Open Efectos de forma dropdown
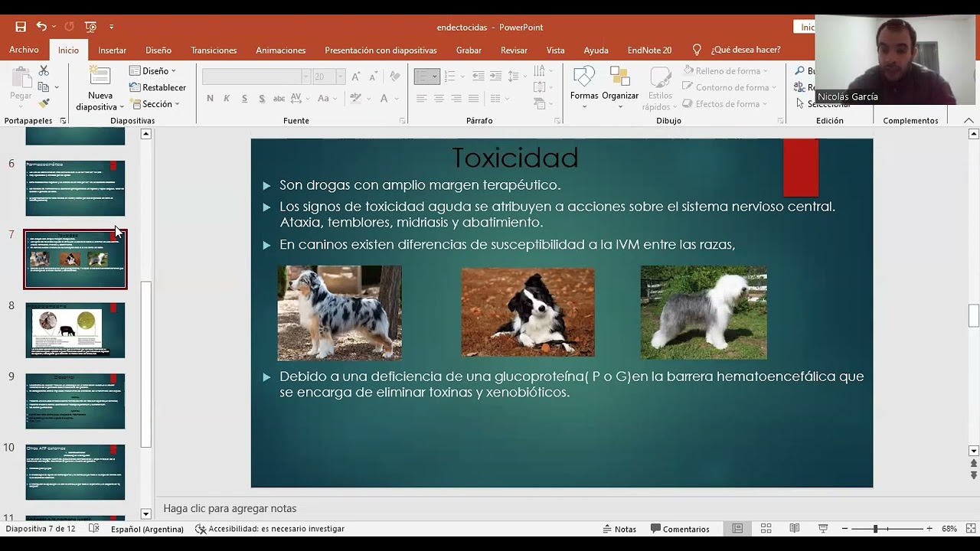 pos(725,104)
